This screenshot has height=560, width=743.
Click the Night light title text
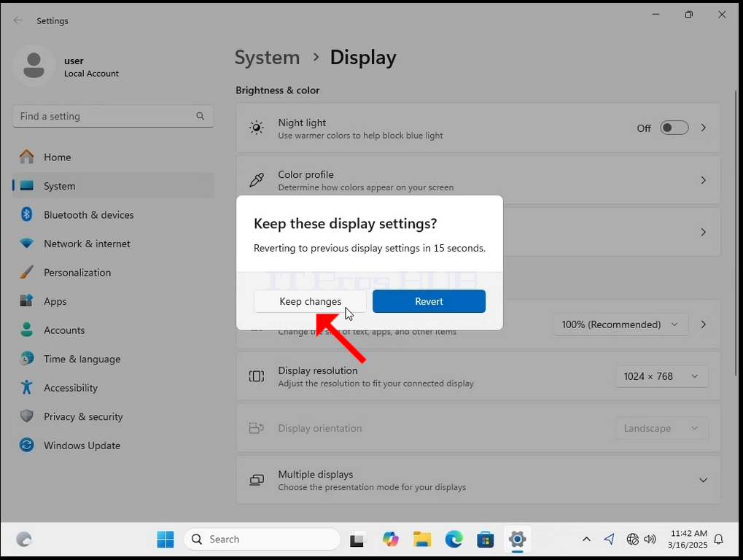pos(302,122)
